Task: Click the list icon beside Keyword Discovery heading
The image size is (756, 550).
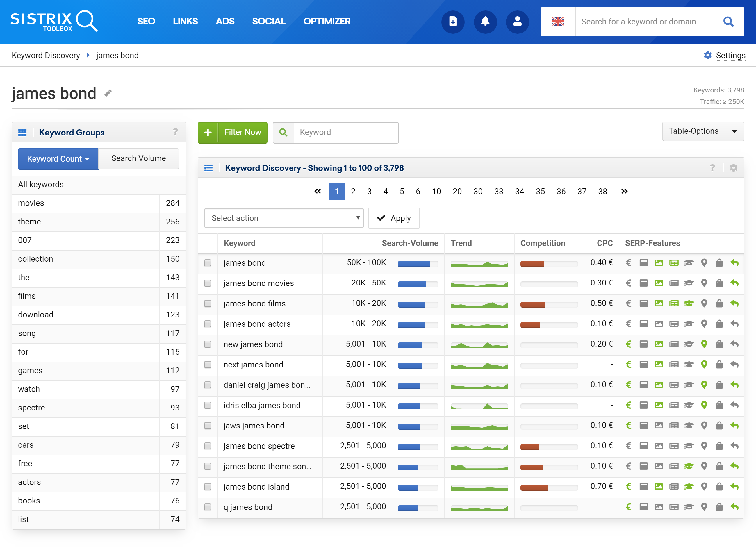Action: point(208,168)
